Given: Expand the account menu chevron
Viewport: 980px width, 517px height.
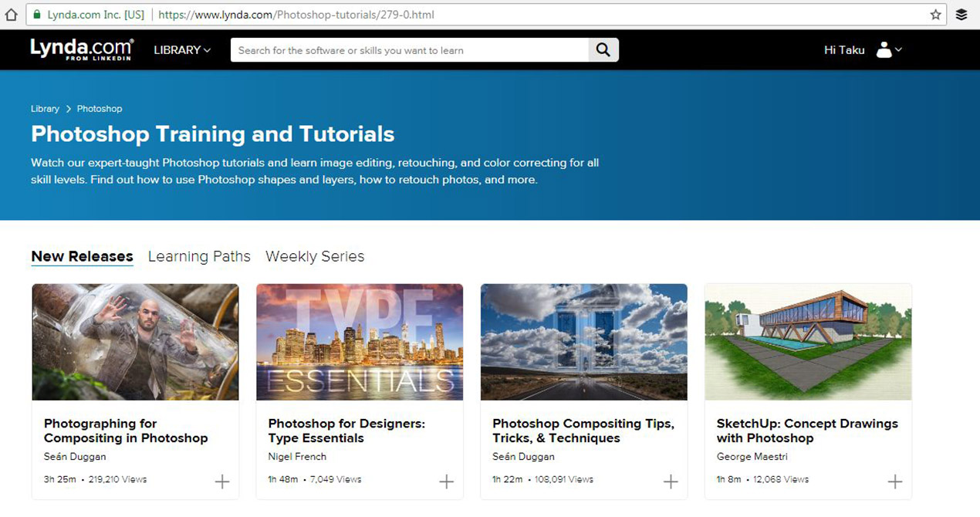Looking at the screenshot, I should [x=898, y=50].
